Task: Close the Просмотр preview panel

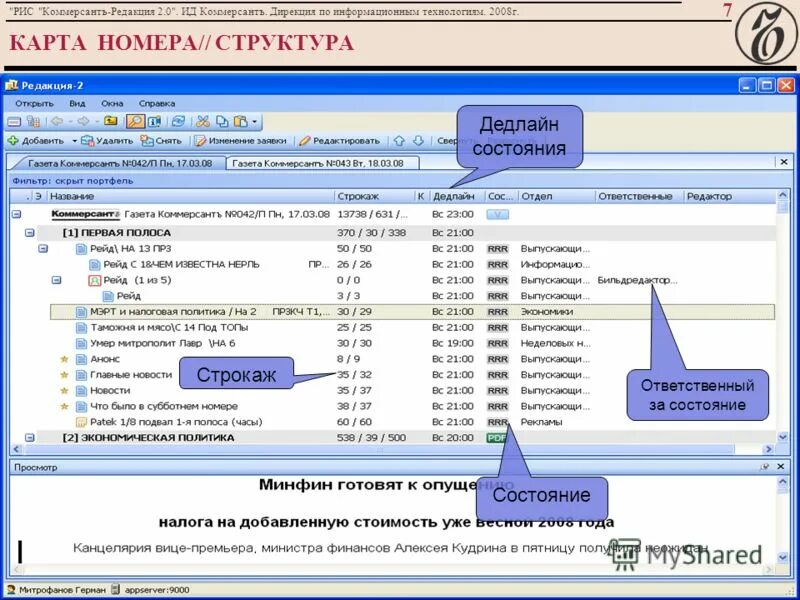Action: pos(781,467)
